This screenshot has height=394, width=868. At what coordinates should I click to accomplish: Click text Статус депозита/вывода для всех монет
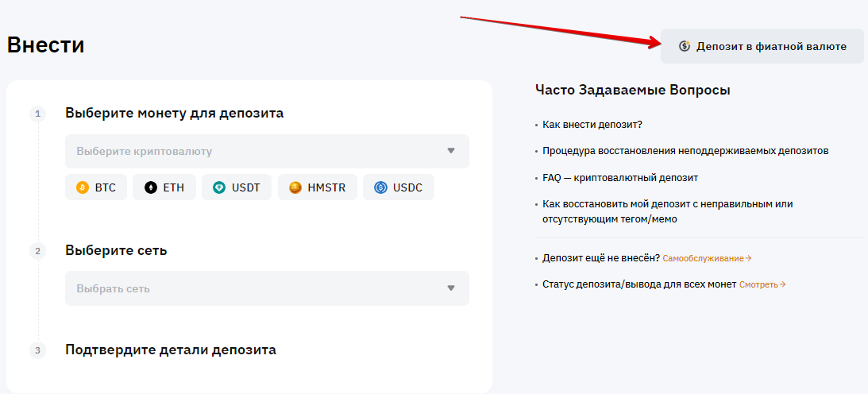point(639,284)
